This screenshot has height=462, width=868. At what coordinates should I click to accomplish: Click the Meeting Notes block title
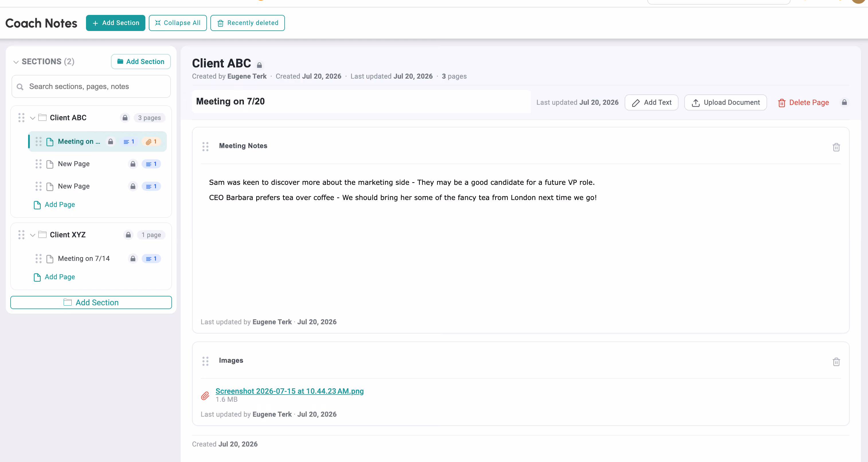243,146
